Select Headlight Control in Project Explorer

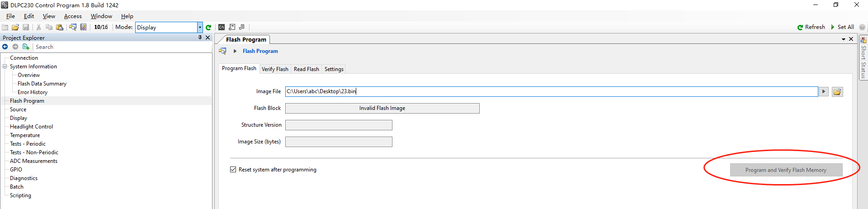tap(31, 127)
